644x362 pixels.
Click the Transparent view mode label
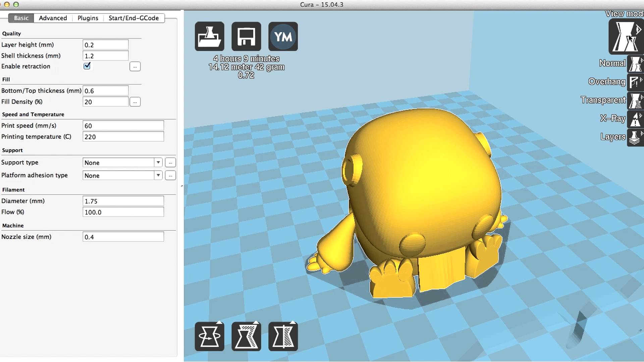point(603,100)
